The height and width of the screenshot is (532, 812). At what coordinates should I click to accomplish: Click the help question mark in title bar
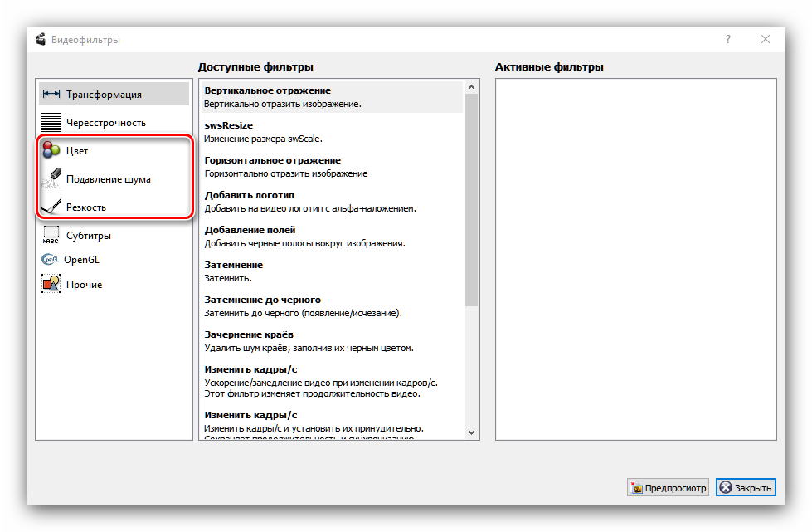point(728,39)
